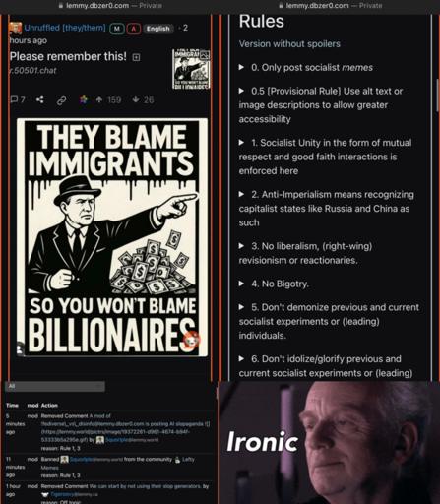Open the Version without spoilers link
This screenshot has height=504, width=440.
(x=289, y=44)
